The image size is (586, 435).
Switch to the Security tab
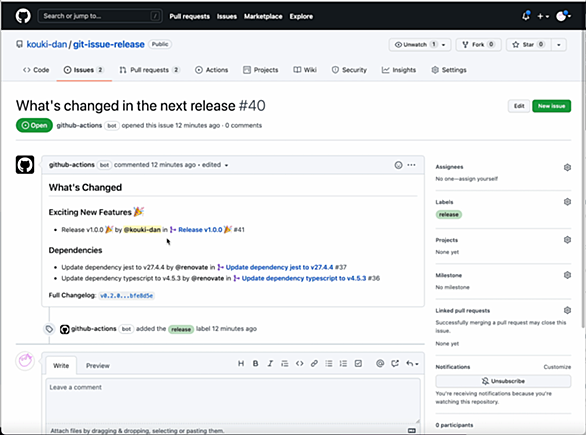349,70
